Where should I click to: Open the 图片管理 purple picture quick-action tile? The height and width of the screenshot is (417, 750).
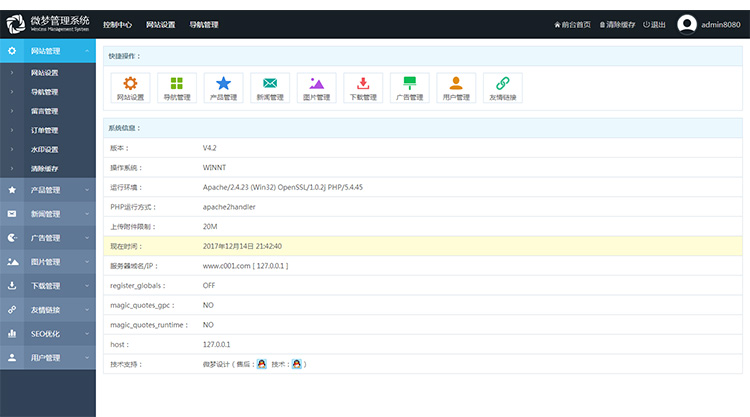pyautogui.click(x=317, y=88)
